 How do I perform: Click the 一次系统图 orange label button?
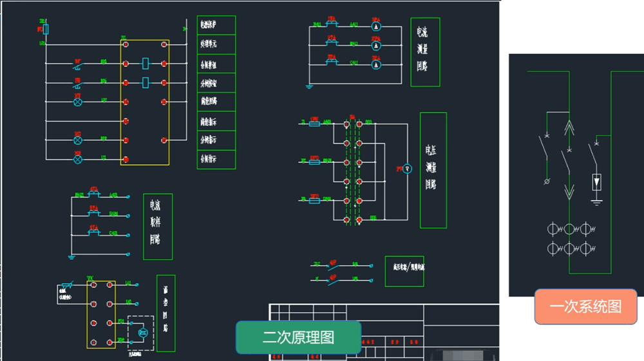point(585,306)
